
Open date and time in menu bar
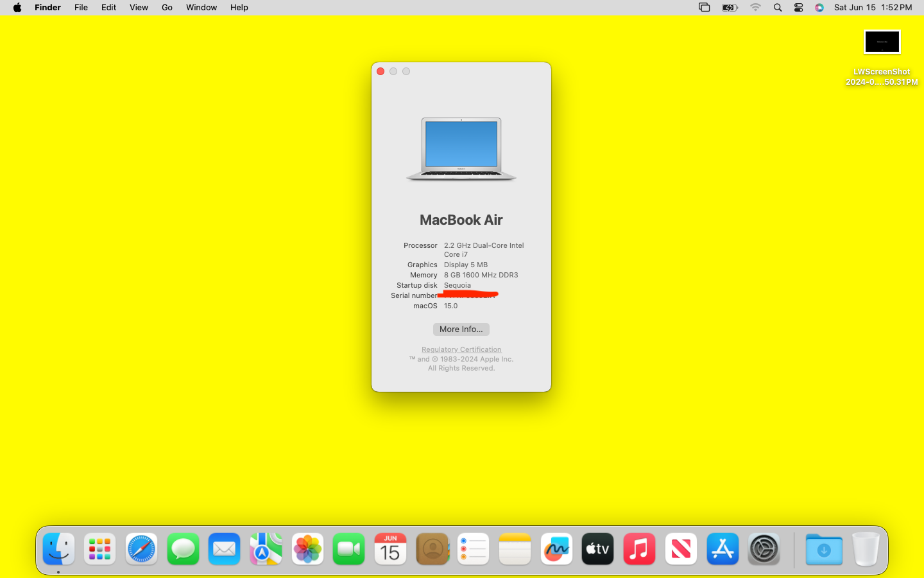coord(873,8)
